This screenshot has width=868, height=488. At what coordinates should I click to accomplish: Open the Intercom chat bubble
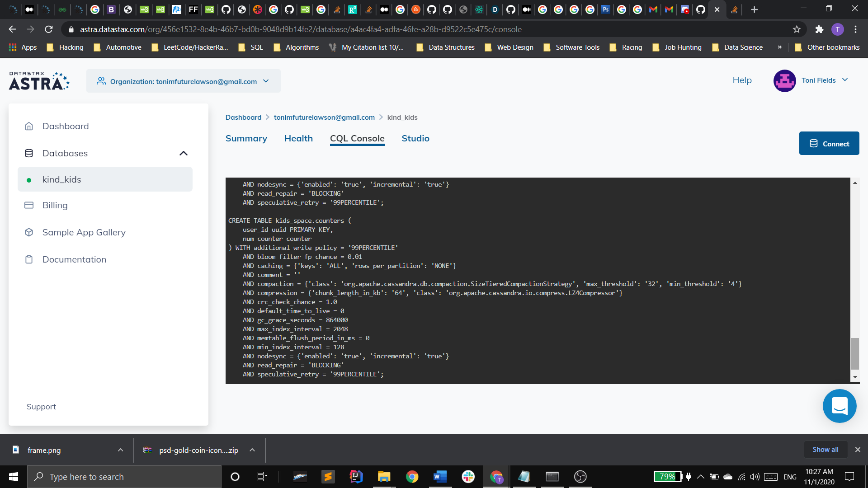pos(839,406)
